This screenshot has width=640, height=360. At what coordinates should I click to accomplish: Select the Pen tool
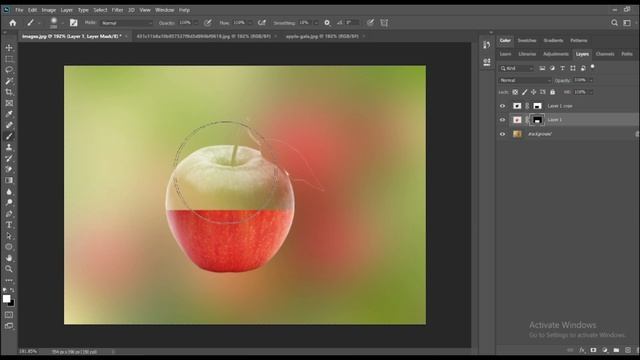coord(9,213)
